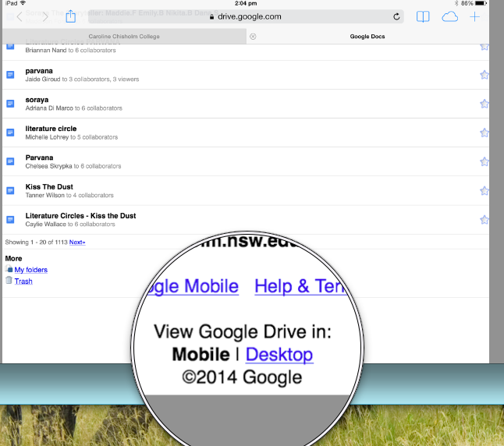Open the soraya document
This screenshot has width=504, height=446.
tap(37, 100)
